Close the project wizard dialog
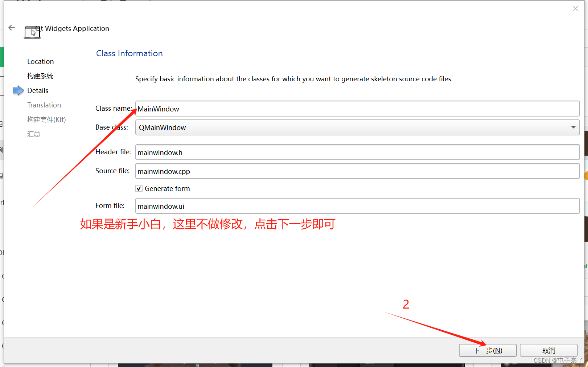The image size is (588, 367). [575, 8]
